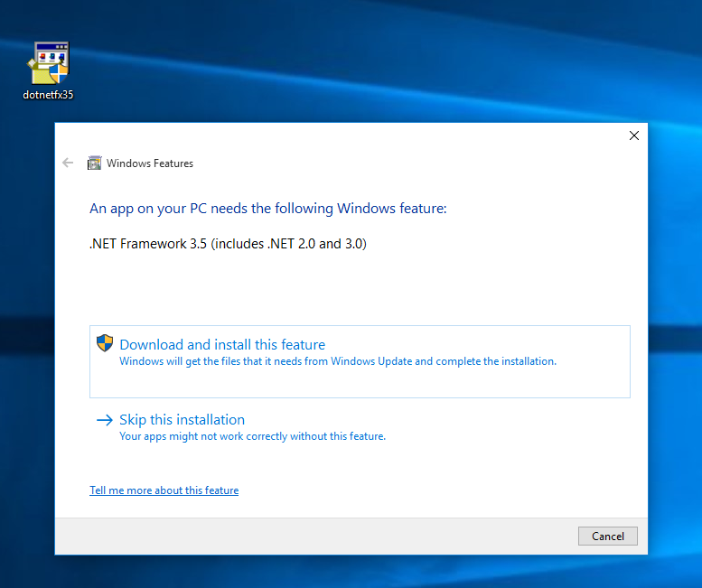Viewport: 702px width, 588px height.
Task: Open Tell me more about this feature
Action: coord(164,490)
